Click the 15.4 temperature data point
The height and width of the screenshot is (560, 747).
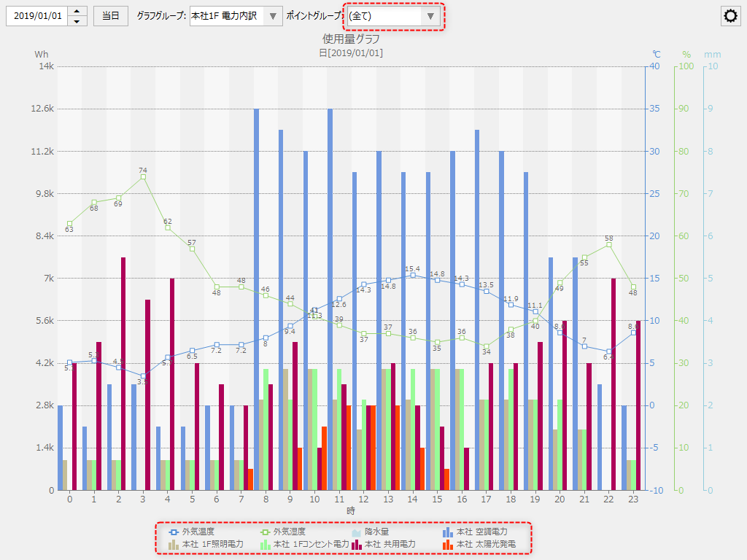tap(413, 275)
